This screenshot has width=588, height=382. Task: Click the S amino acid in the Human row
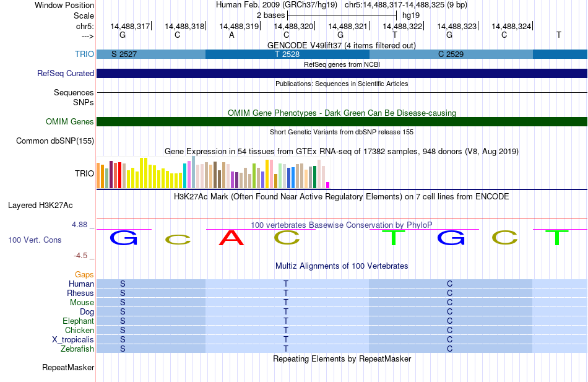coord(123,284)
